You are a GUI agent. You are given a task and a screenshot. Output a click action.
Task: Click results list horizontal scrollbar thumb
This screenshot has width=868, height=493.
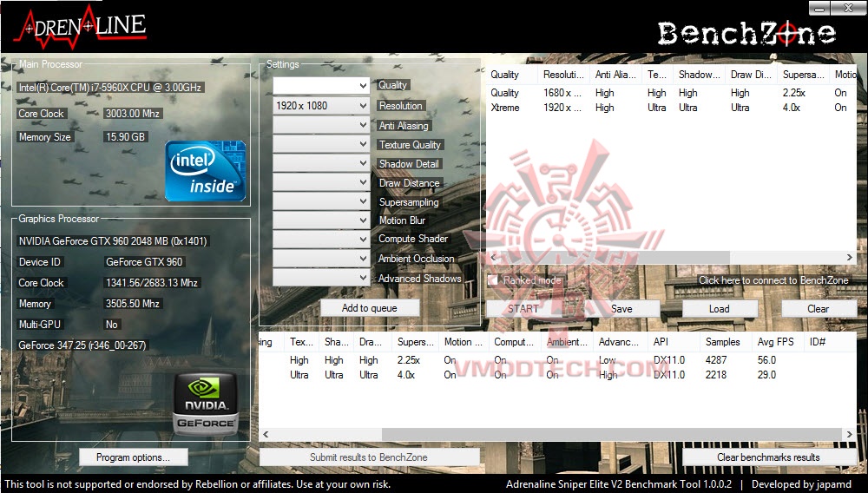[x=612, y=435]
